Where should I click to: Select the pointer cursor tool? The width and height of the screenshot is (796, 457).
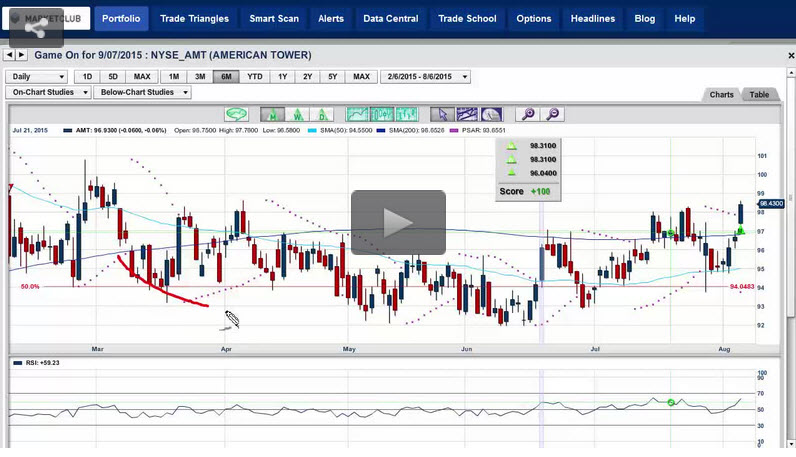point(442,114)
